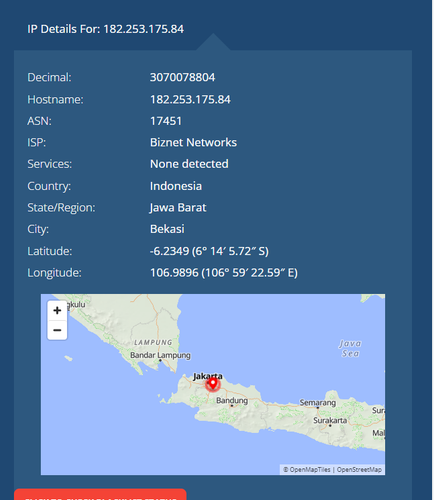Click the ASN label
Viewport: 434px width, 500px height.
pyautogui.click(x=39, y=121)
